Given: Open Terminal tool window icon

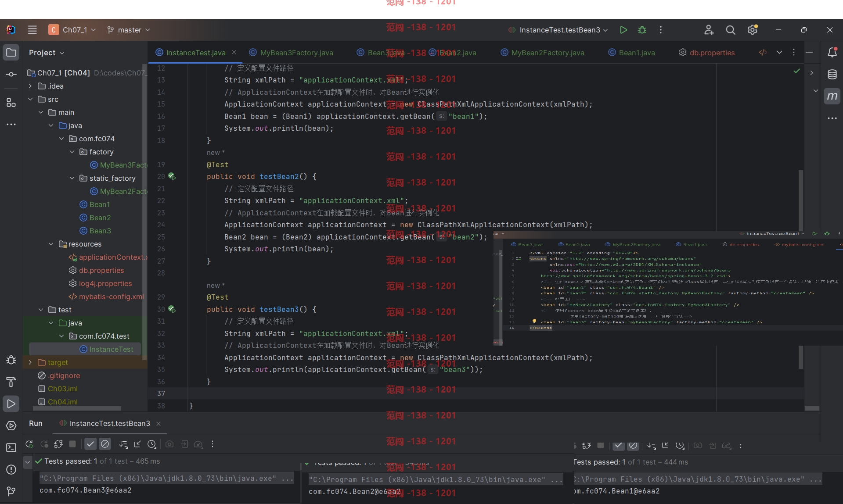Looking at the screenshot, I should [x=11, y=448].
